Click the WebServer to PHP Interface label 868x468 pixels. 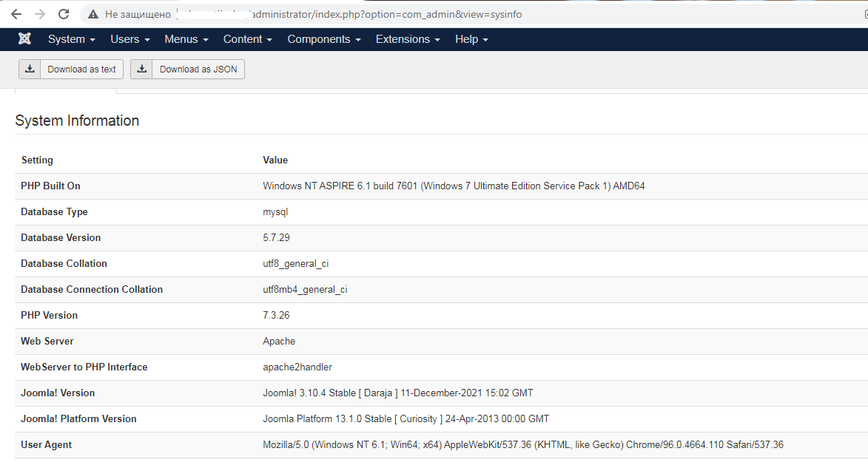click(84, 367)
